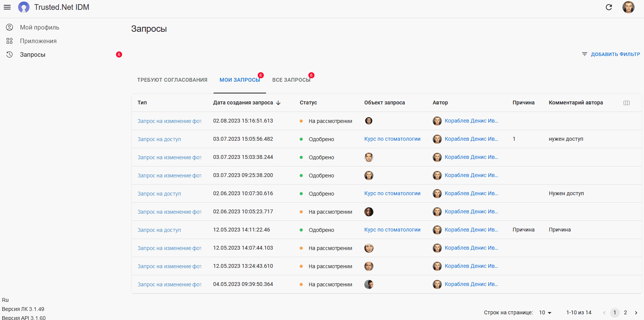Switch to Все запросы tab
644x320 pixels.
coord(291,80)
